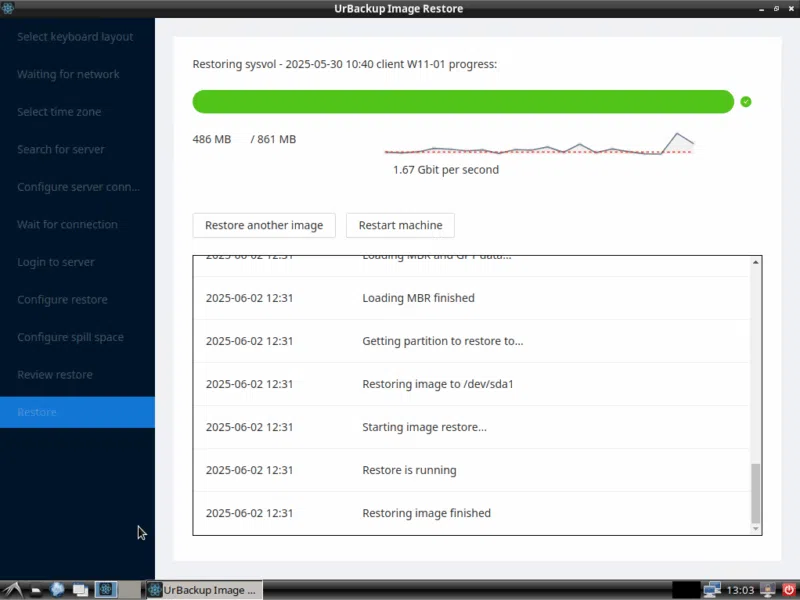Open the display settings tray icon

[x=767, y=590]
